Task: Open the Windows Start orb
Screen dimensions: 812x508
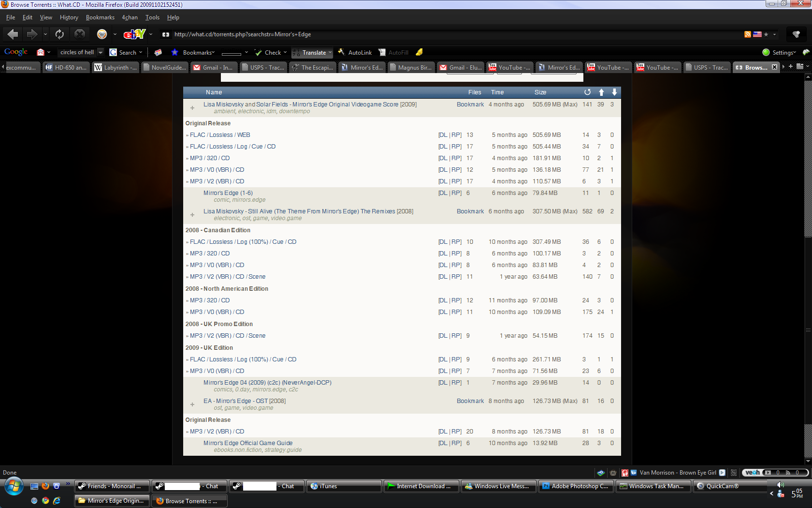Action: coord(14,486)
